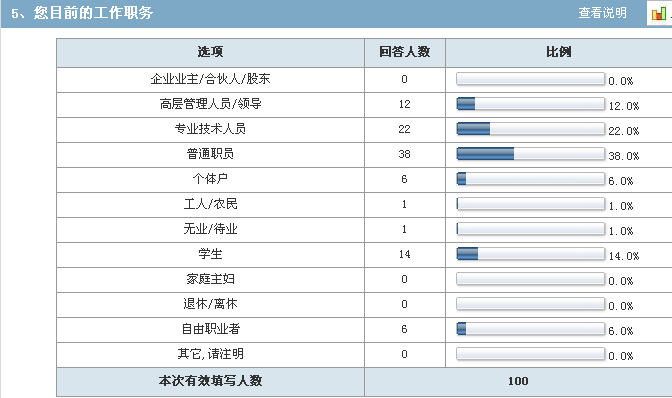Click the 选项 column header
This screenshot has height=398, width=672.
210,52
